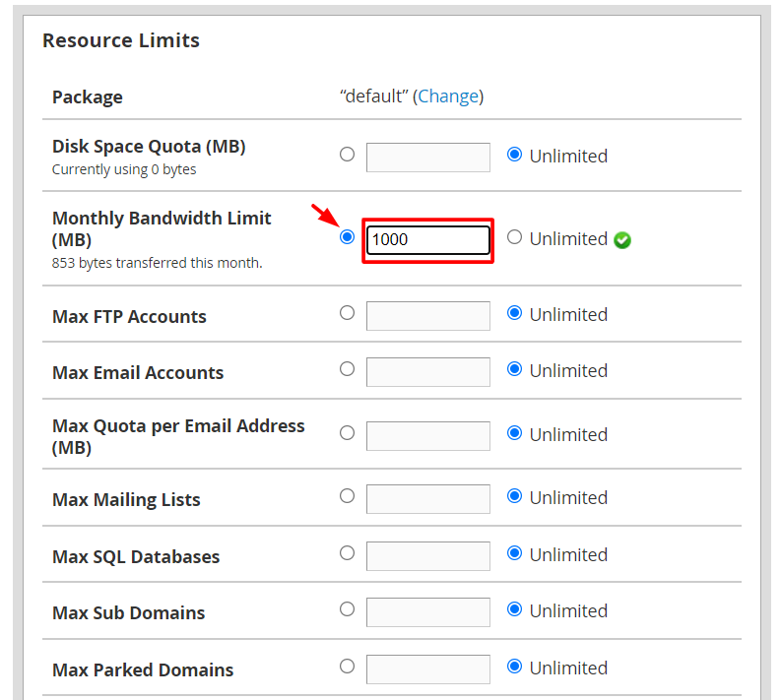Click the Monthly Bandwidth Limit value field
The height and width of the screenshot is (700, 781).
click(x=427, y=239)
